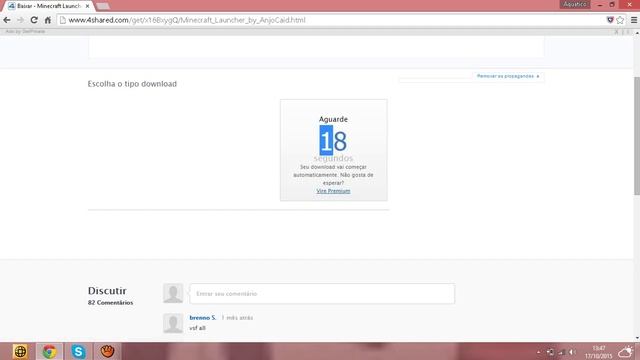Click the Remover as propagandas link
The image size is (640, 360).
pos(508,76)
